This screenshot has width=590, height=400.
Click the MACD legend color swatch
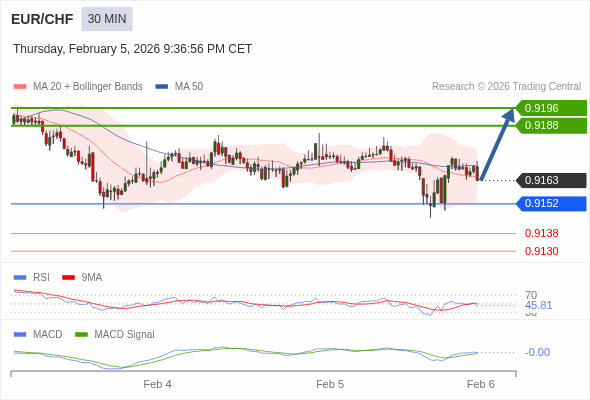click(20, 335)
